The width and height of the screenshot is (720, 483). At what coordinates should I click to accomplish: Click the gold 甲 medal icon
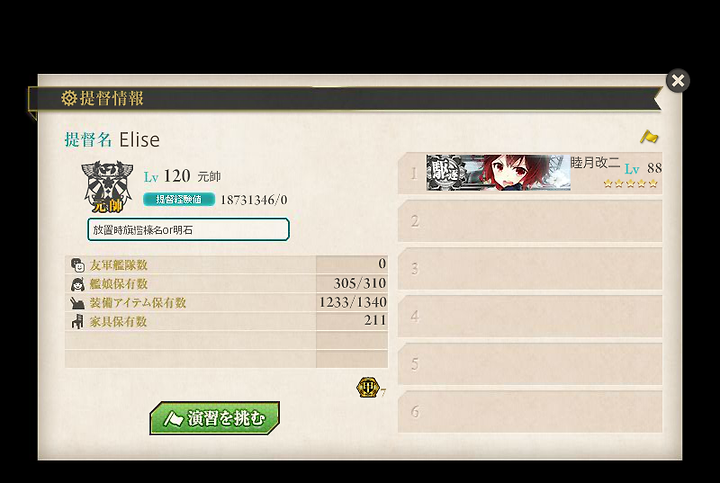[367, 388]
